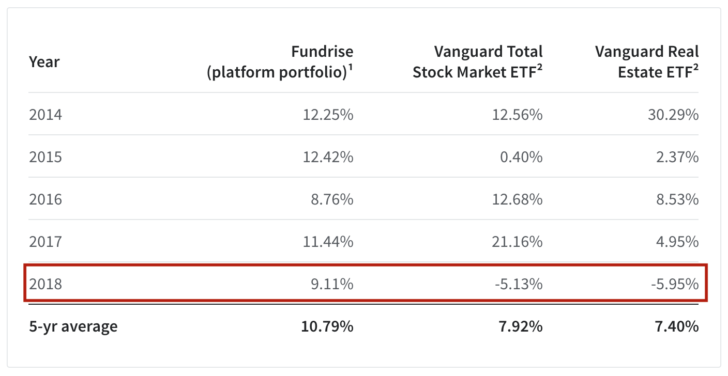Open footnote 2 after Real Estate ETF
This screenshot has width=728, height=376.
(696, 68)
